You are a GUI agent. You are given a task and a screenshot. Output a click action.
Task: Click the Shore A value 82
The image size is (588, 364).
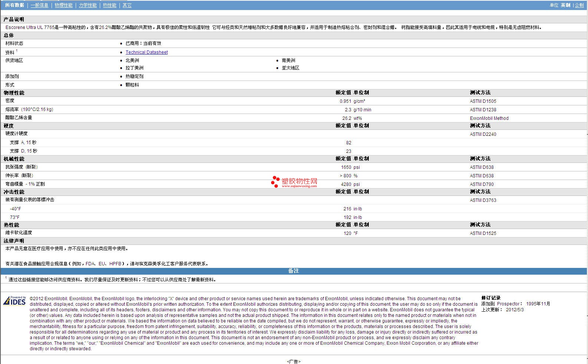click(x=349, y=143)
